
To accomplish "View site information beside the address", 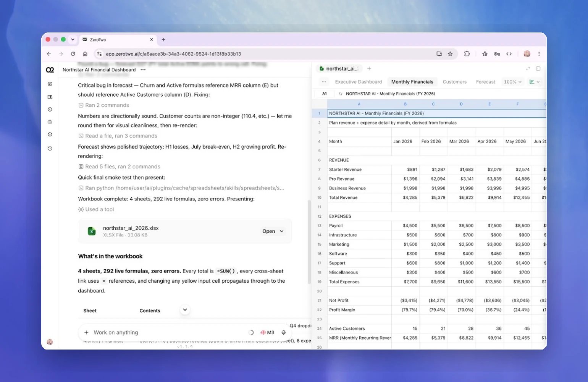I will click(99, 54).
